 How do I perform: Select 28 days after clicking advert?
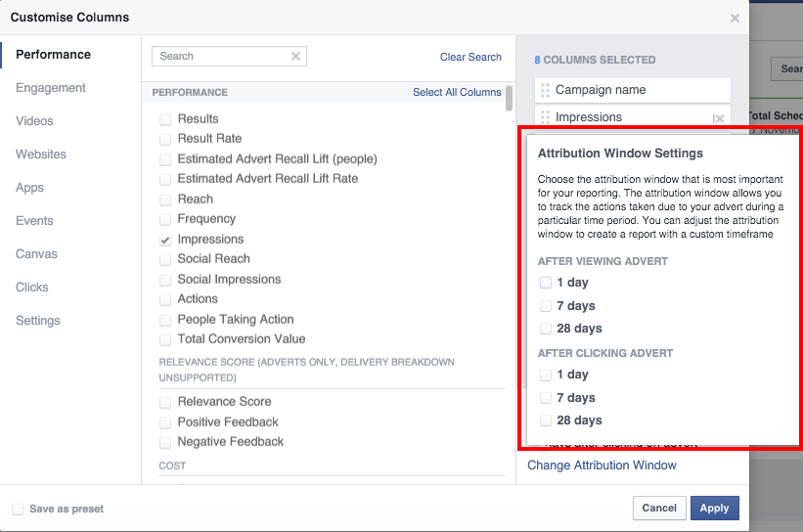[546, 421]
